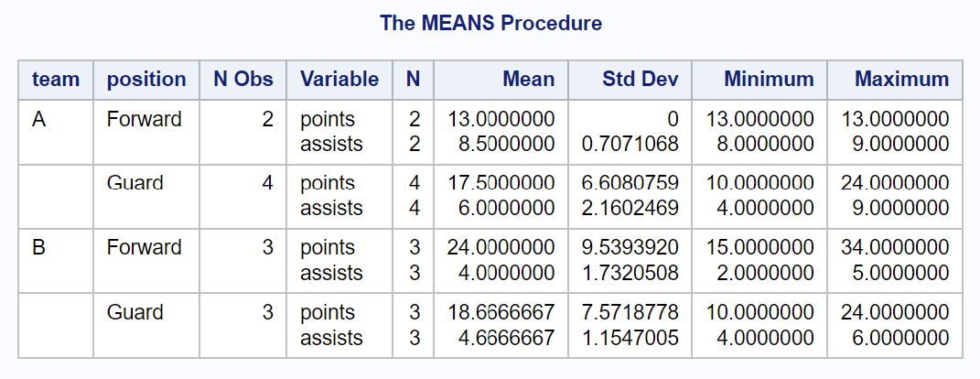
Task: Click N Obs value 4 for Guard
Action: pos(267,182)
